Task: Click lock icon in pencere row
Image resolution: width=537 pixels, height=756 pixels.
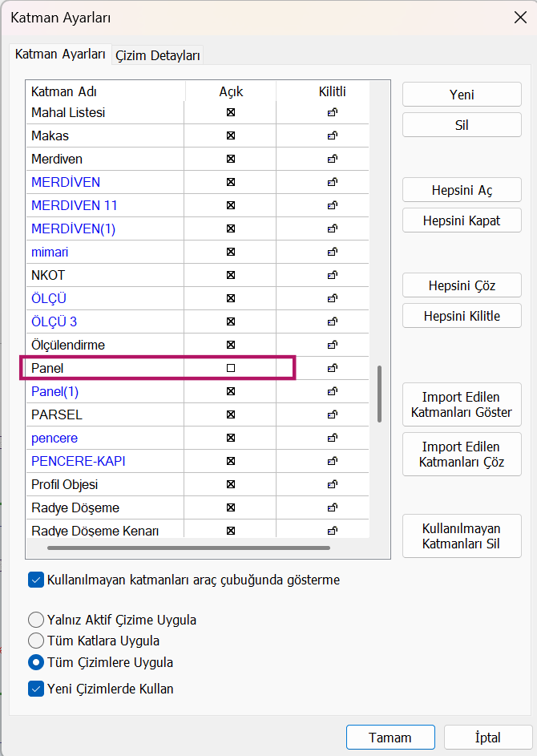Action: pyautogui.click(x=332, y=438)
